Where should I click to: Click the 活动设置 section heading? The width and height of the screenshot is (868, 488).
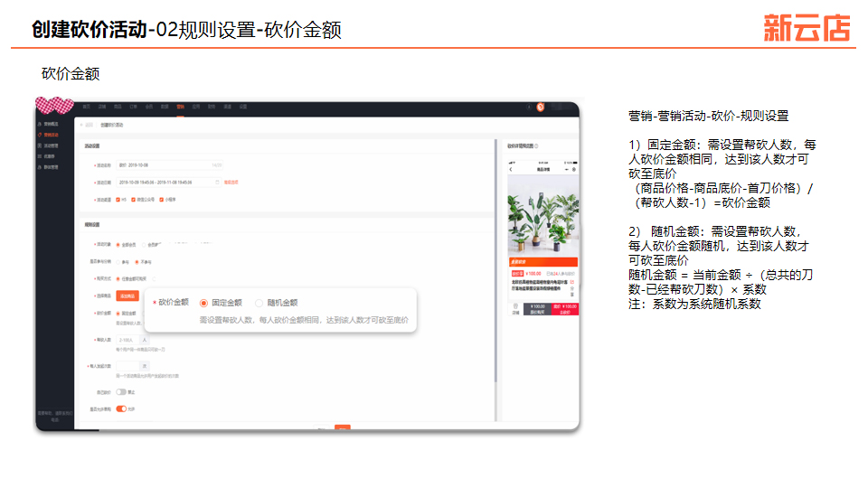tap(92, 146)
